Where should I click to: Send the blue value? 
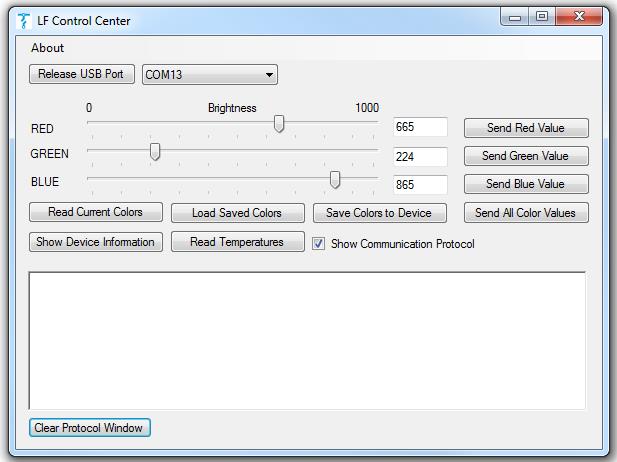click(526, 184)
